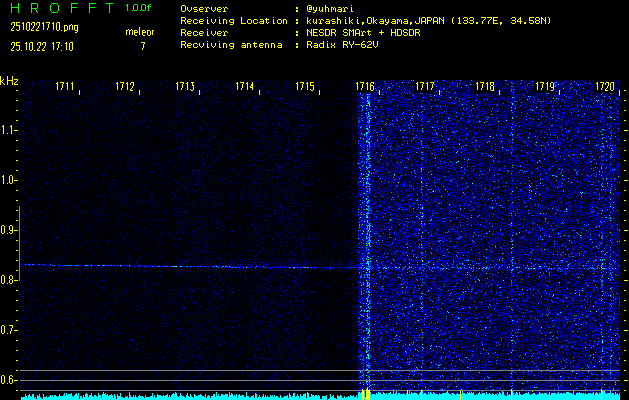The width and height of the screenshot is (629, 400).
Task: Click the horizontal carrier line near 0.83 kHz
Action: click(189, 266)
